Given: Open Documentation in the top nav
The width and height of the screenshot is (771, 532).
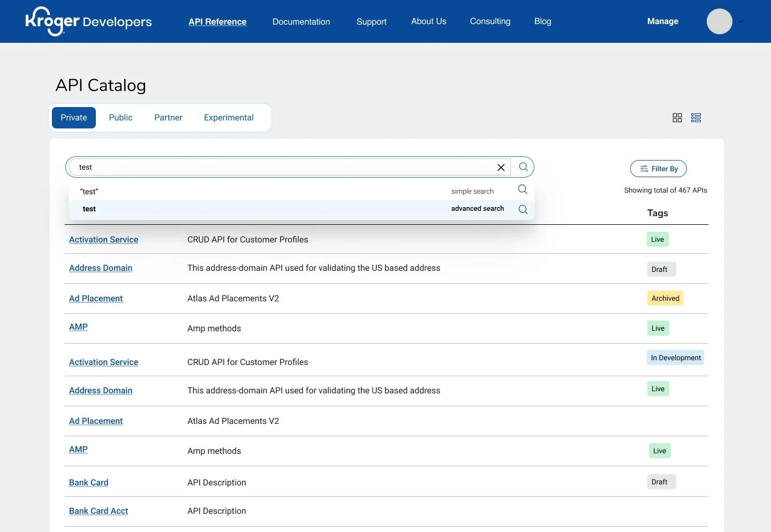Looking at the screenshot, I should click(301, 21).
